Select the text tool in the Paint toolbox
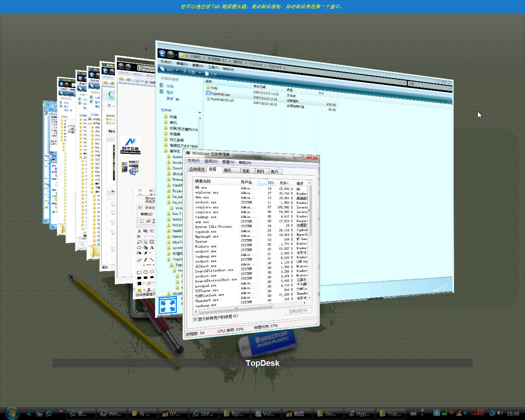Image resolution: width=525 pixels, height=420 pixels. click(x=152, y=248)
